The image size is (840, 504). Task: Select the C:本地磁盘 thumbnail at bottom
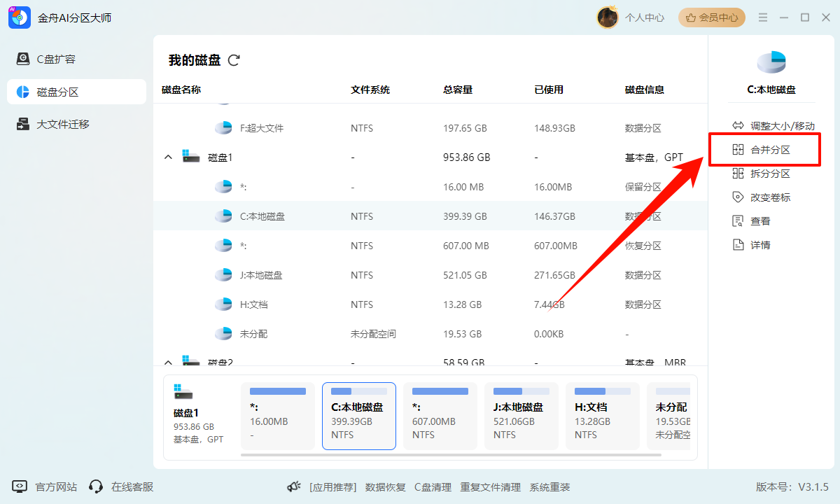coord(358,416)
